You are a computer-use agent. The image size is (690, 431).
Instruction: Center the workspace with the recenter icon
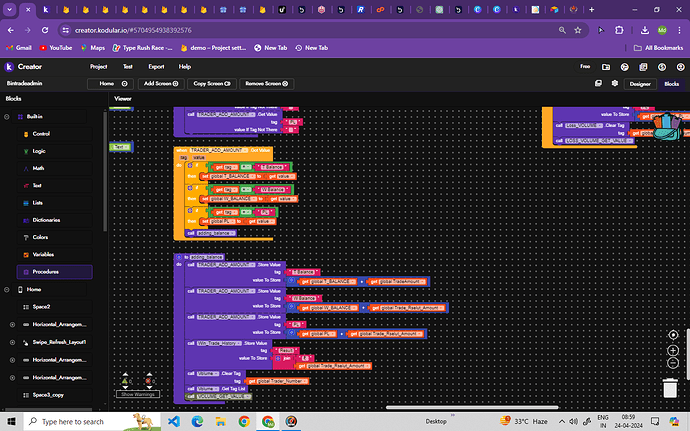[x=672, y=333]
